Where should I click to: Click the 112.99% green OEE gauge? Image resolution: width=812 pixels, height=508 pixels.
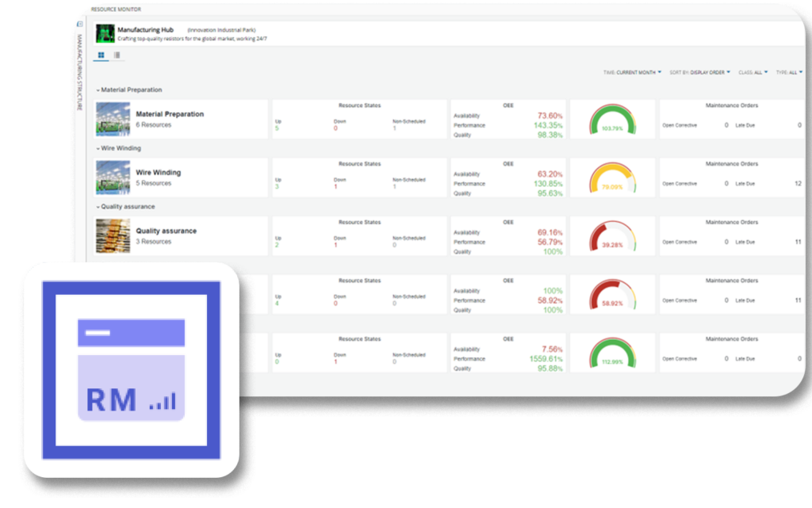pyautogui.click(x=612, y=353)
